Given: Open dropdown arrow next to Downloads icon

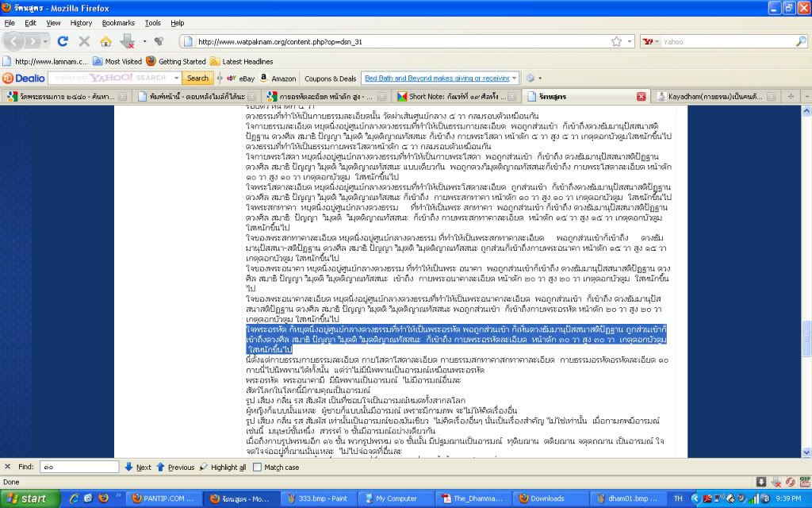Looking at the screenshot, I should [x=144, y=41].
